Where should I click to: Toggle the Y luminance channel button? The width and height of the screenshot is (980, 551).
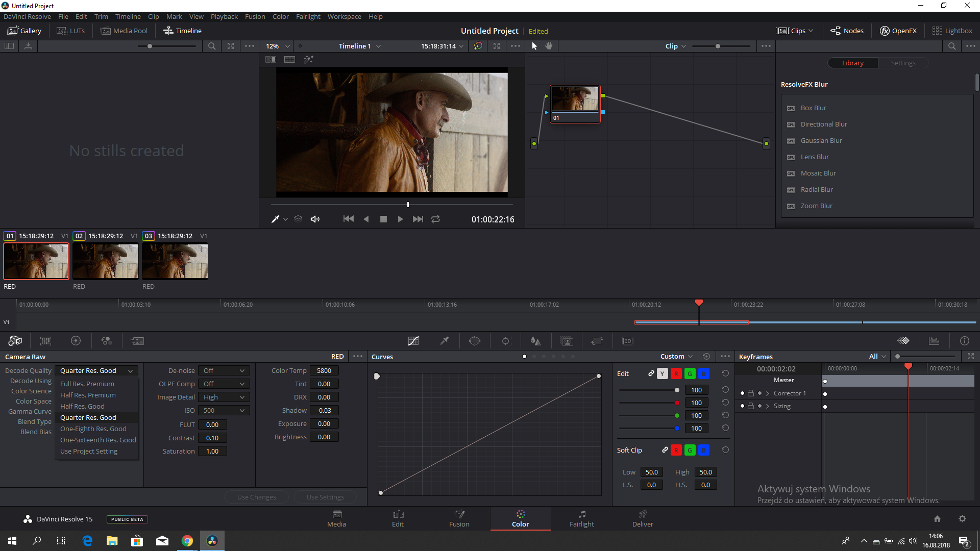tap(662, 374)
